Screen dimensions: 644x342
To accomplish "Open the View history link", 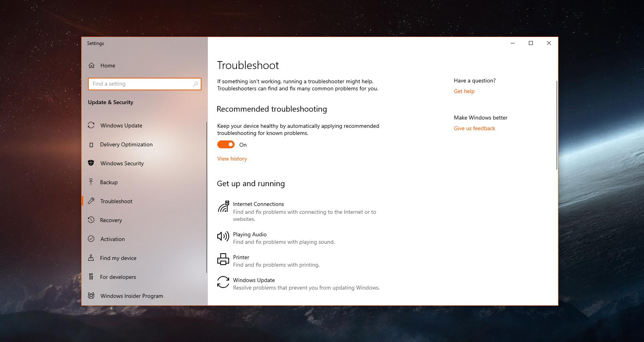I will (x=232, y=159).
